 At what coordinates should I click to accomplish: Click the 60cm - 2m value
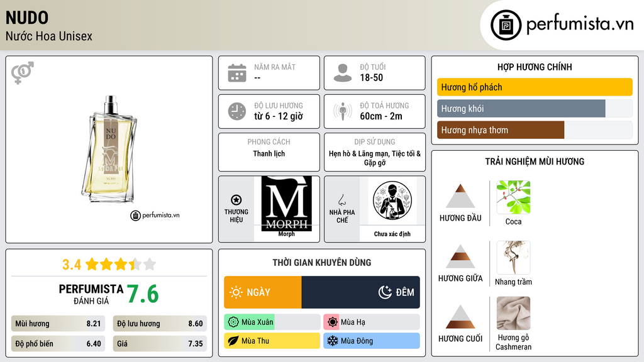(x=380, y=116)
